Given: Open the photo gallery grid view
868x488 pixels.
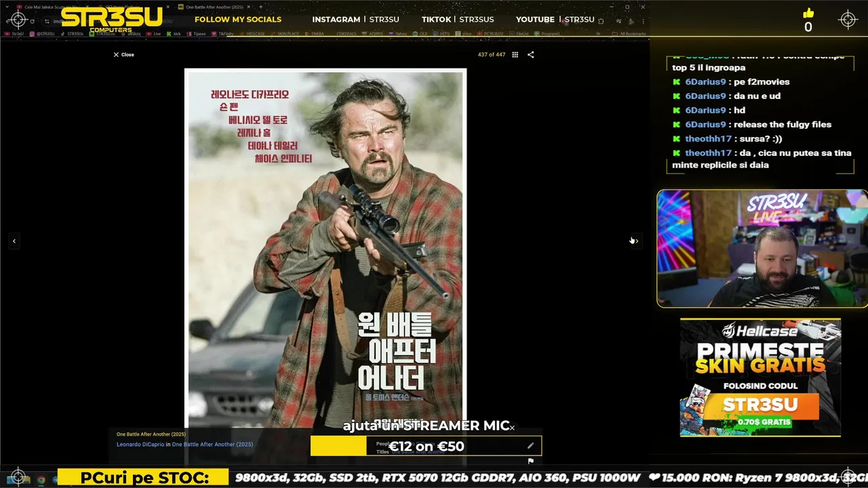Looking at the screenshot, I should pyautogui.click(x=515, y=55).
